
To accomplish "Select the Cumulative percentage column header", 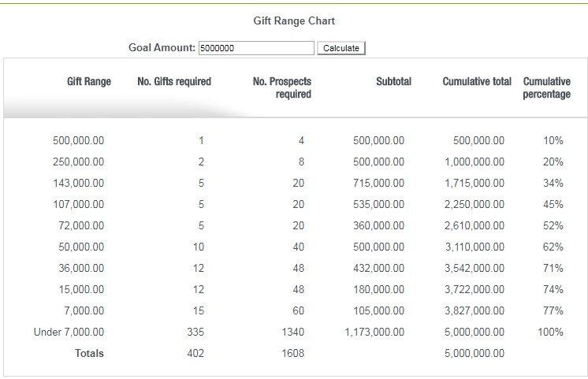I will pyautogui.click(x=547, y=87).
